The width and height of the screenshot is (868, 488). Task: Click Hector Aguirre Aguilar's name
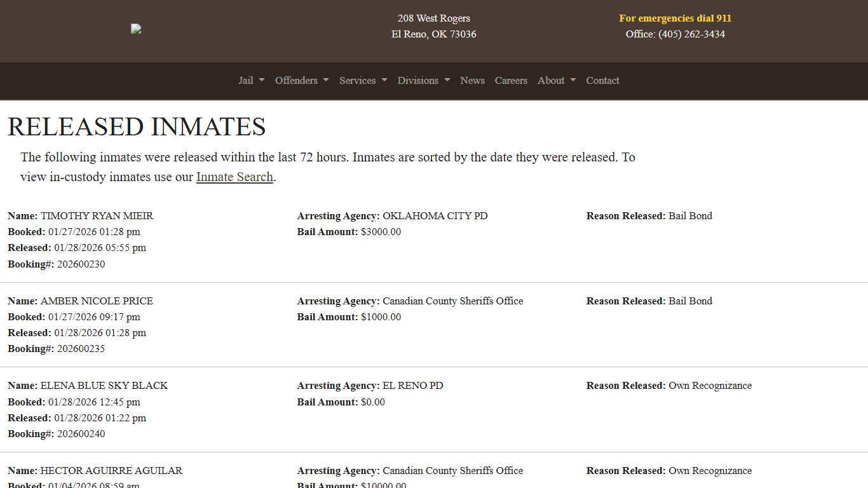coord(111,471)
